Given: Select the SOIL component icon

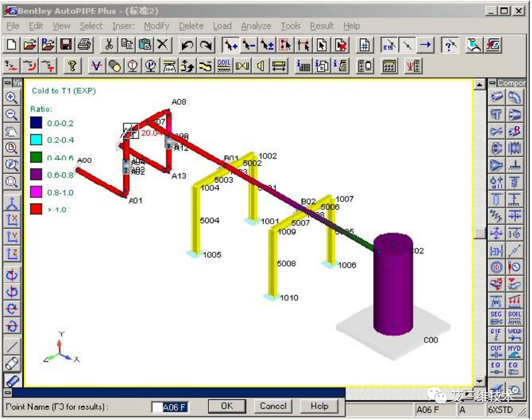Looking at the screenshot, I should pos(514,317).
